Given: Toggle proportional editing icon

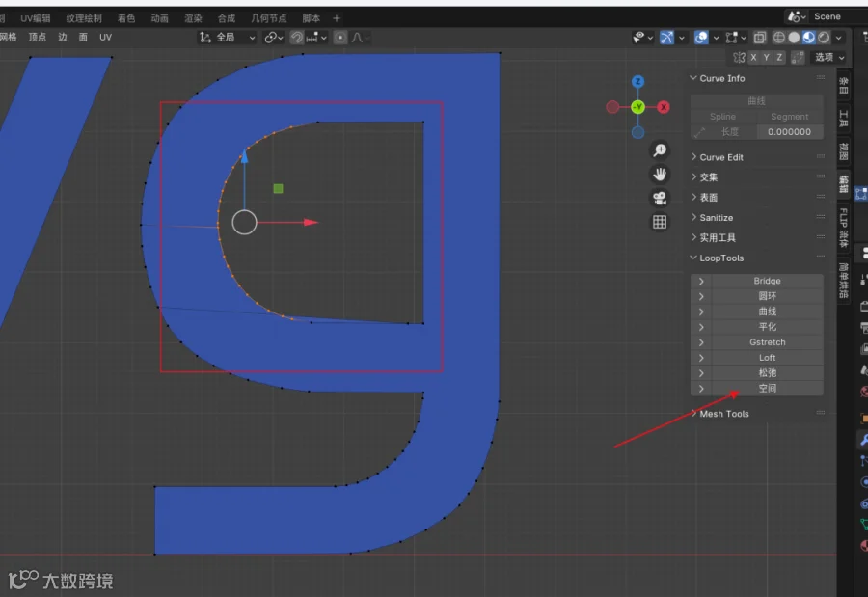Looking at the screenshot, I should (x=340, y=37).
